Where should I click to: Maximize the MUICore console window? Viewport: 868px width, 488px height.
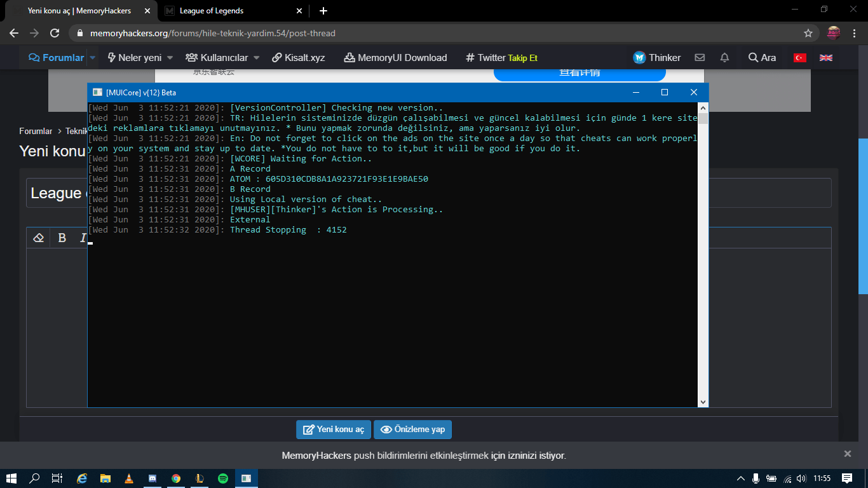tap(665, 92)
